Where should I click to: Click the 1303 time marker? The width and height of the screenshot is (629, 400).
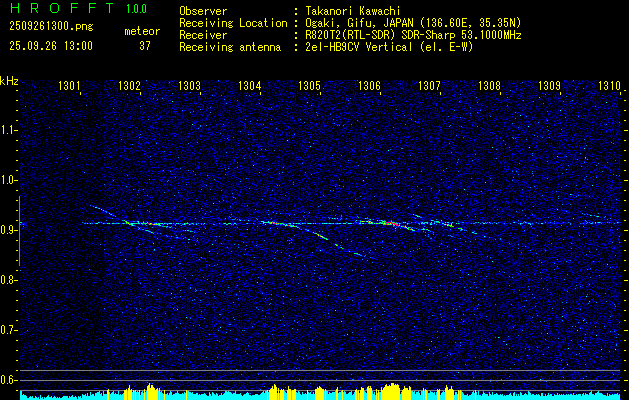(x=189, y=85)
